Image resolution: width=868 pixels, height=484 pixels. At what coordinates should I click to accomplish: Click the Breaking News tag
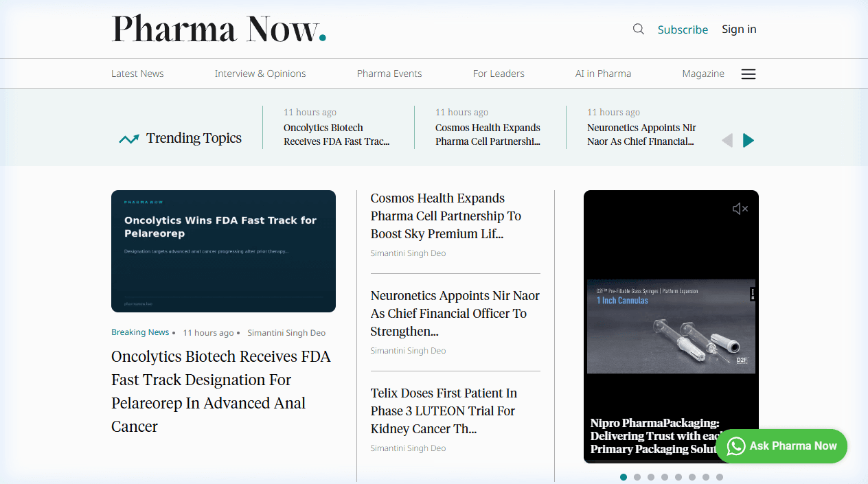tap(140, 332)
